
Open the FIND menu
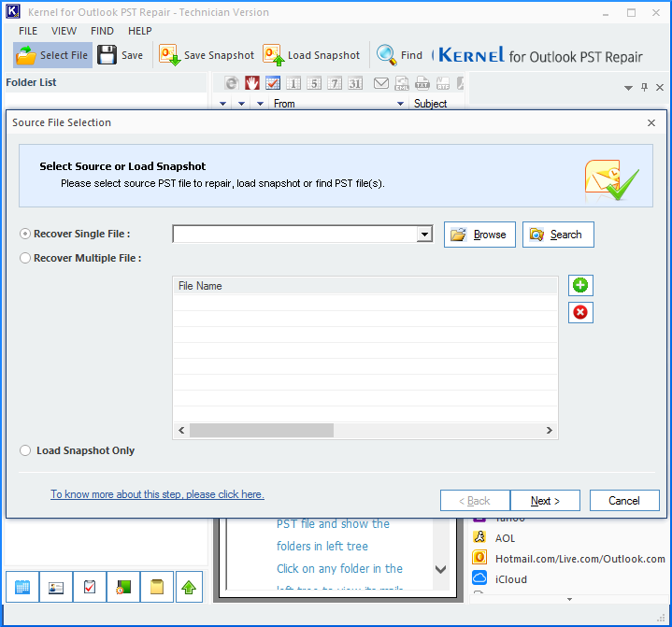(x=102, y=31)
